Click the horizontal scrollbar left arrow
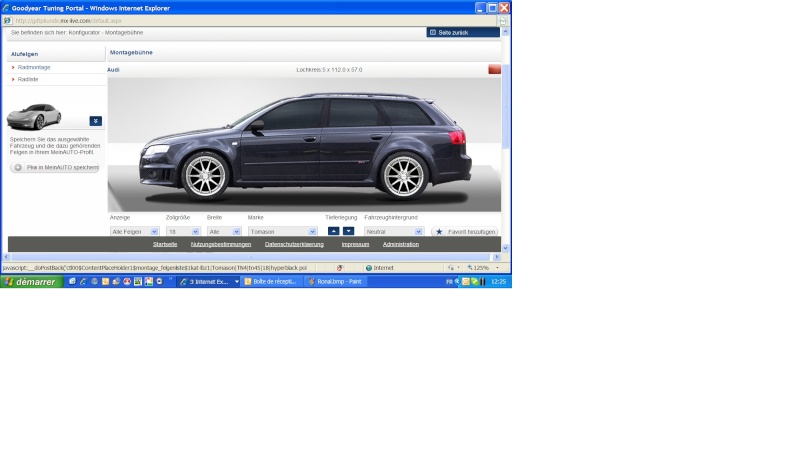Viewport: 800px width, 450px height. click(x=6, y=257)
